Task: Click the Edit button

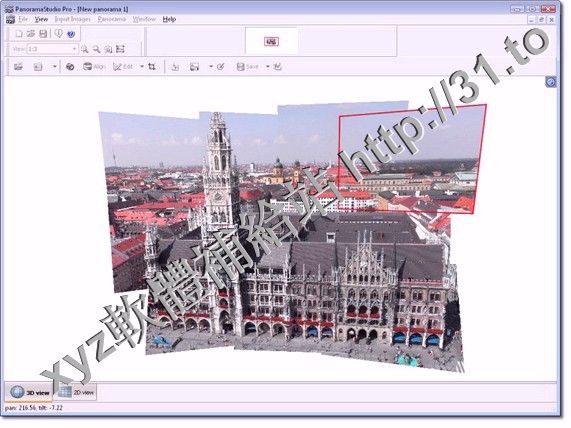Action: [x=123, y=67]
